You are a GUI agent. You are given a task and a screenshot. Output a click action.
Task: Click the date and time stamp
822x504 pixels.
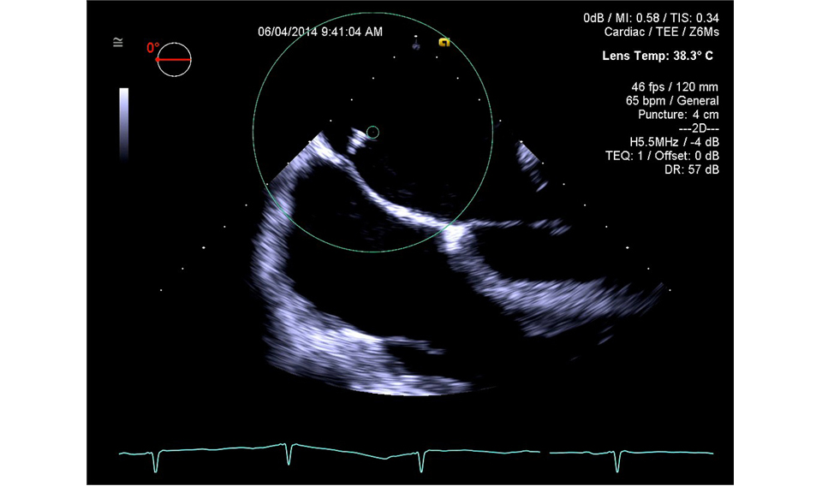[320, 32]
